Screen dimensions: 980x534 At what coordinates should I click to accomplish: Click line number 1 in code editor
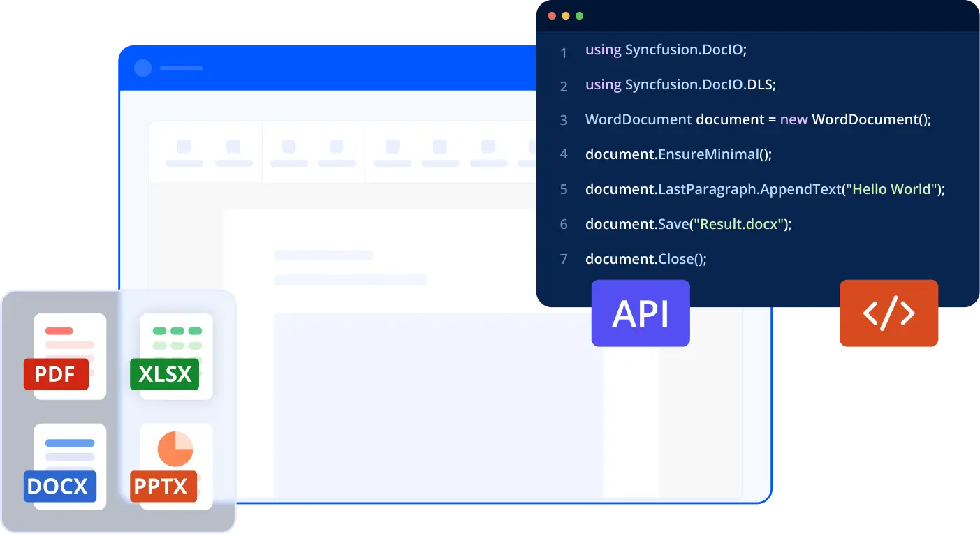pos(564,53)
